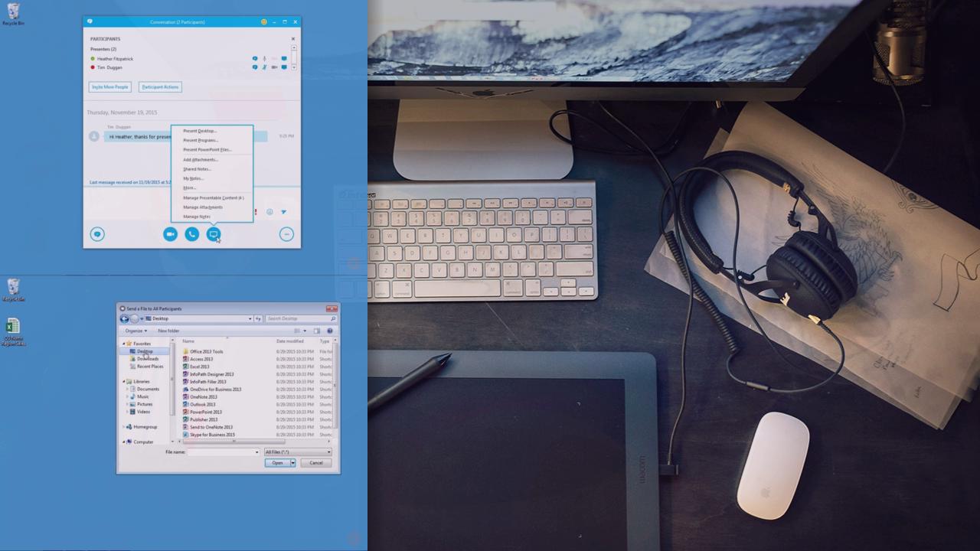Toggle Tim Duggan's microphone mute icon
The height and width of the screenshot is (551, 980).
(x=264, y=67)
